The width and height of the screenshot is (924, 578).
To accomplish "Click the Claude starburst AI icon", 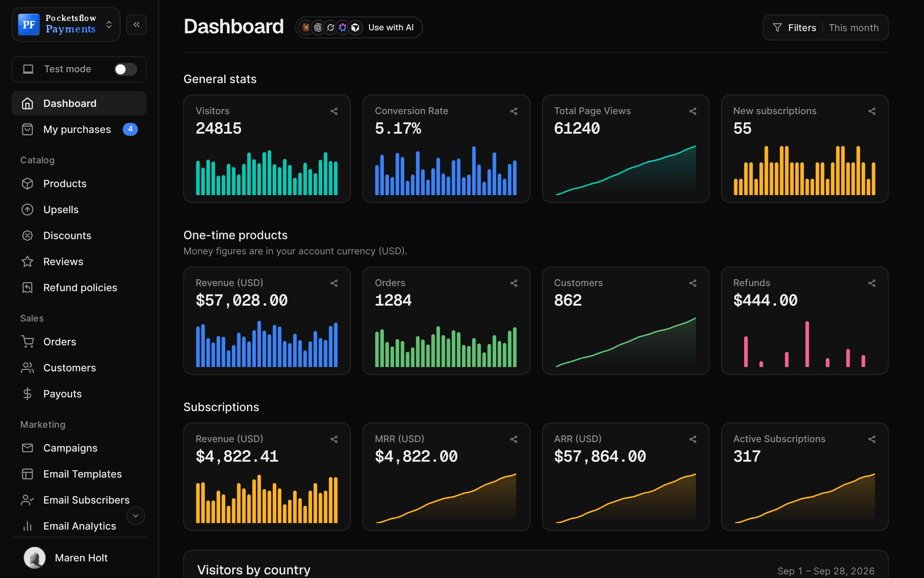I will pos(305,28).
